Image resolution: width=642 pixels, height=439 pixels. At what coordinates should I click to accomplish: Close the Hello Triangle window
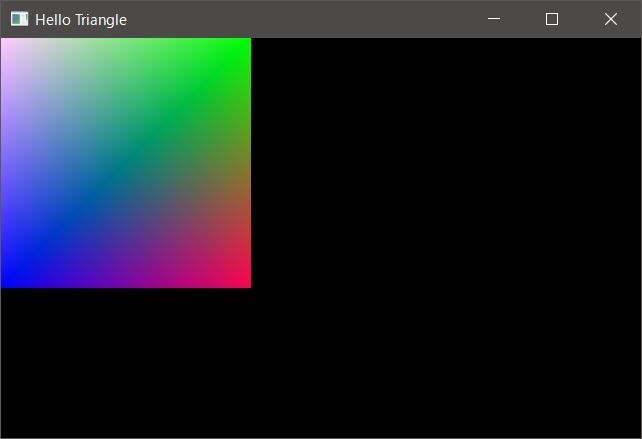611,19
